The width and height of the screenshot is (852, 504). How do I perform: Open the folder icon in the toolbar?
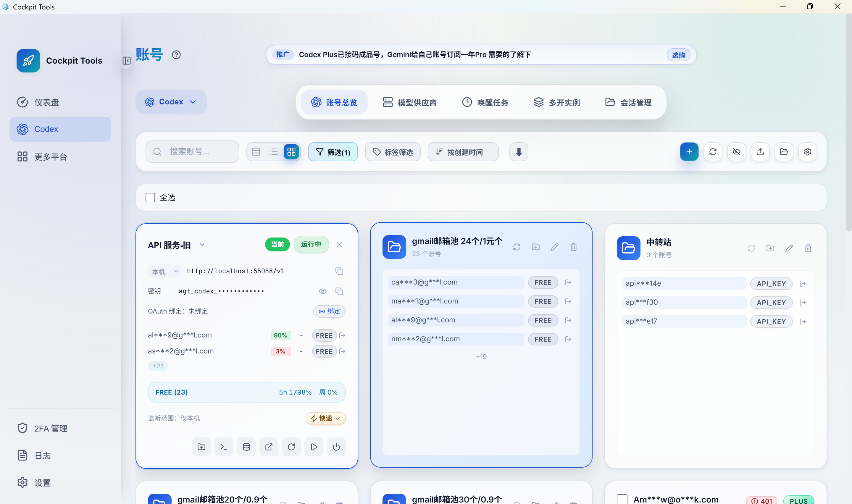(784, 152)
